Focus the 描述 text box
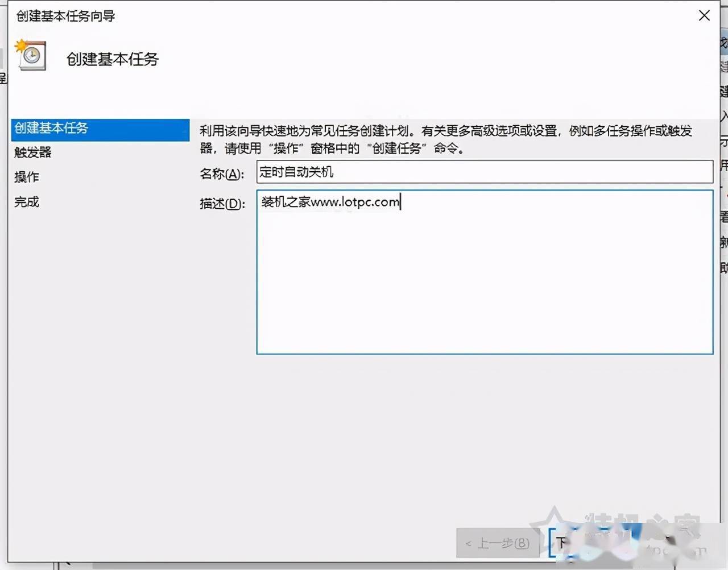The width and height of the screenshot is (728, 570). (x=485, y=272)
